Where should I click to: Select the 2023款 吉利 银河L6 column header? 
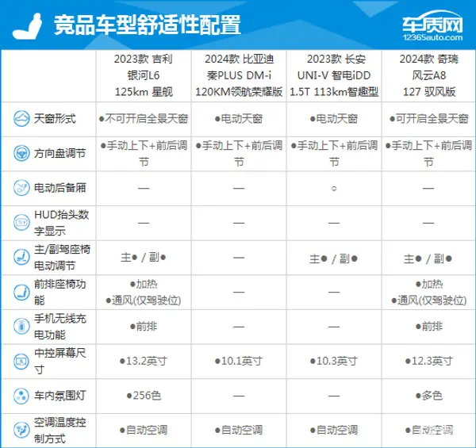click(x=144, y=75)
